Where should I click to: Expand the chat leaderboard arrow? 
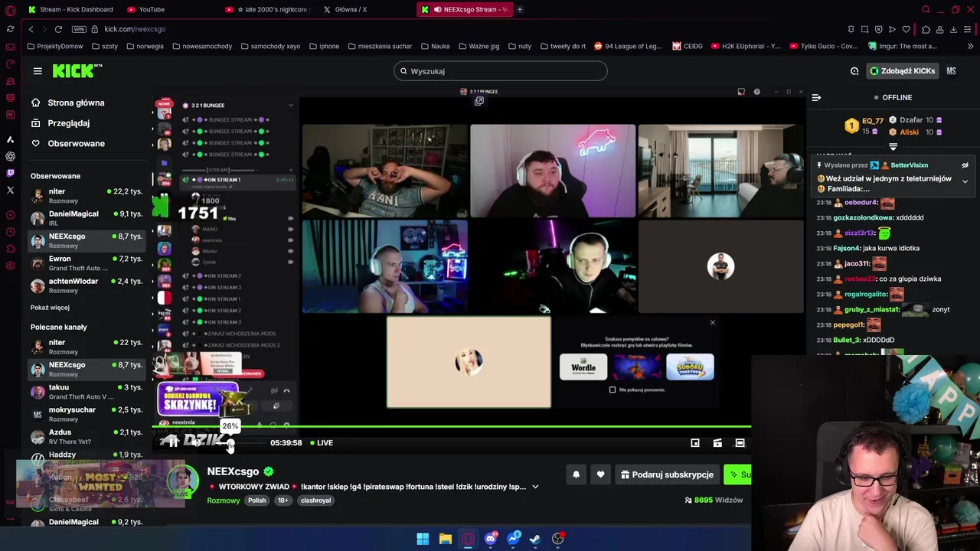(893, 146)
